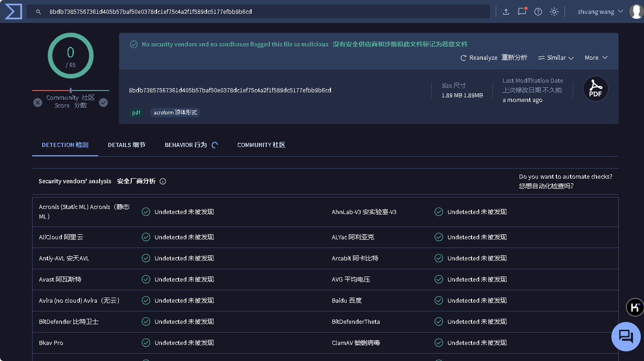Click the file hash text in header
The image size is (644, 361).
tap(230, 91)
